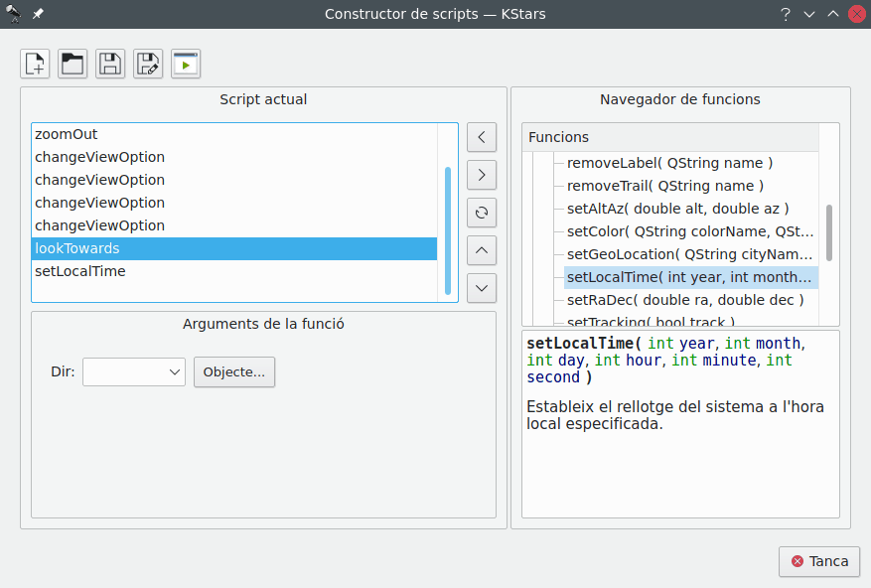The width and height of the screenshot is (871, 588).
Task: Open the Dir direction dropdown
Action: pyautogui.click(x=134, y=371)
